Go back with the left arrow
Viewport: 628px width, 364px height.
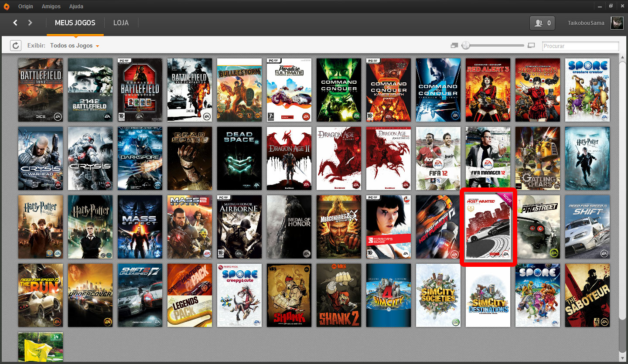pyautogui.click(x=15, y=23)
